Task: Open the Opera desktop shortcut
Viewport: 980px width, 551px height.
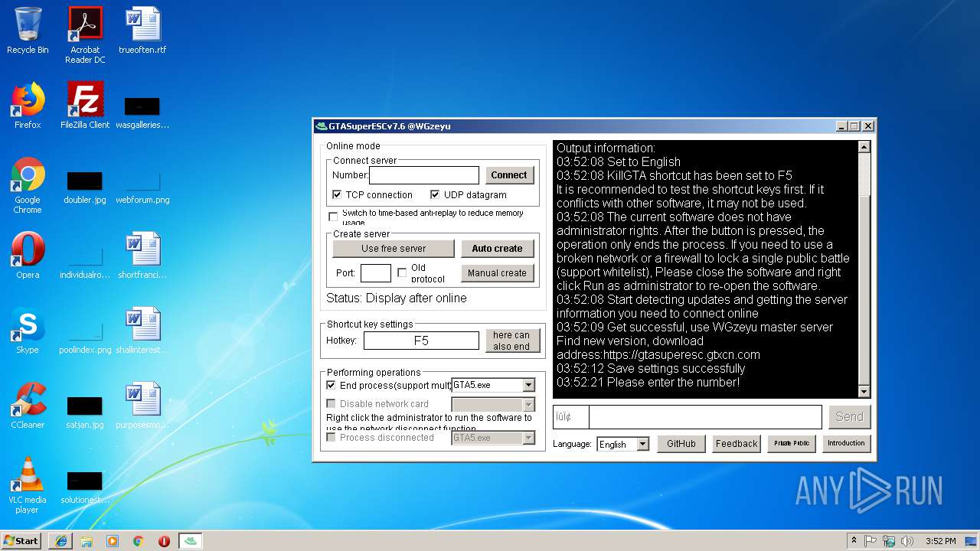Action: tap(28, 256)
